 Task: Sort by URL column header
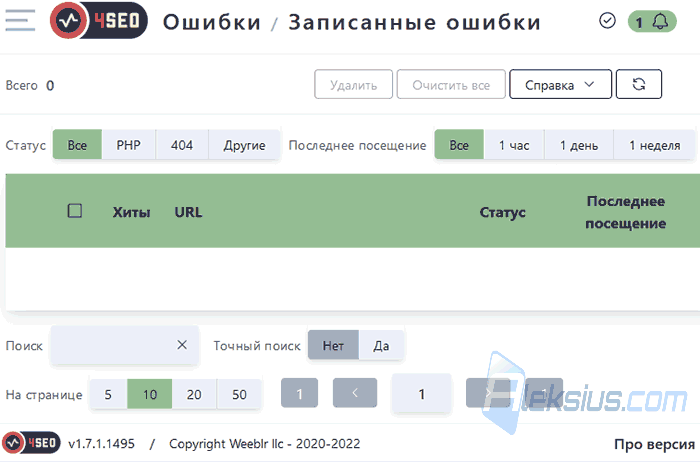[x=188, y=212]
